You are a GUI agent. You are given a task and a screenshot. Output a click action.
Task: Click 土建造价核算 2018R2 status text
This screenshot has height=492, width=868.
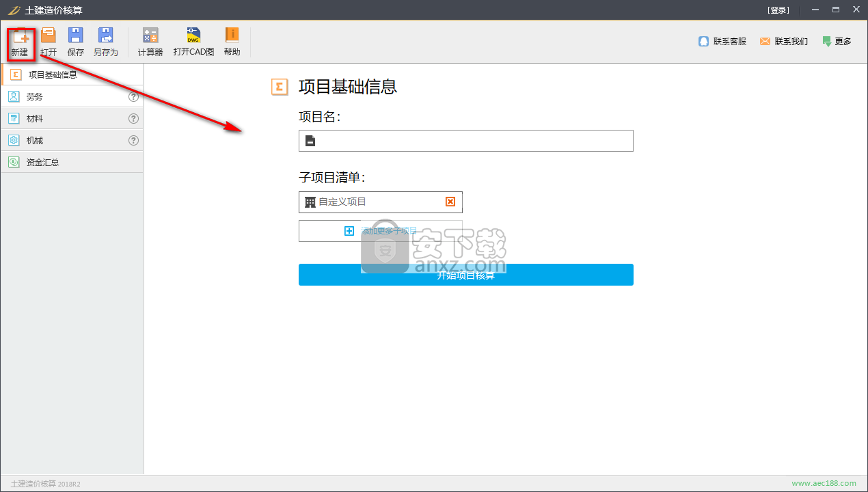45,484
